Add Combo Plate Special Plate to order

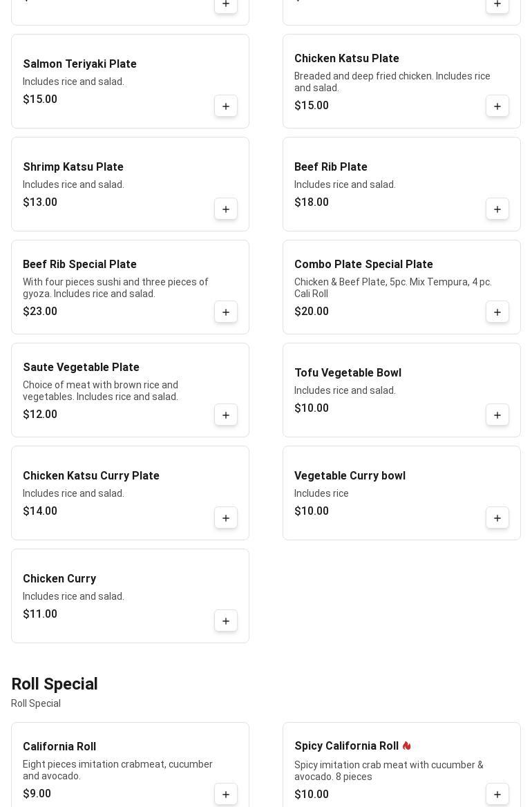pos(497,312)
